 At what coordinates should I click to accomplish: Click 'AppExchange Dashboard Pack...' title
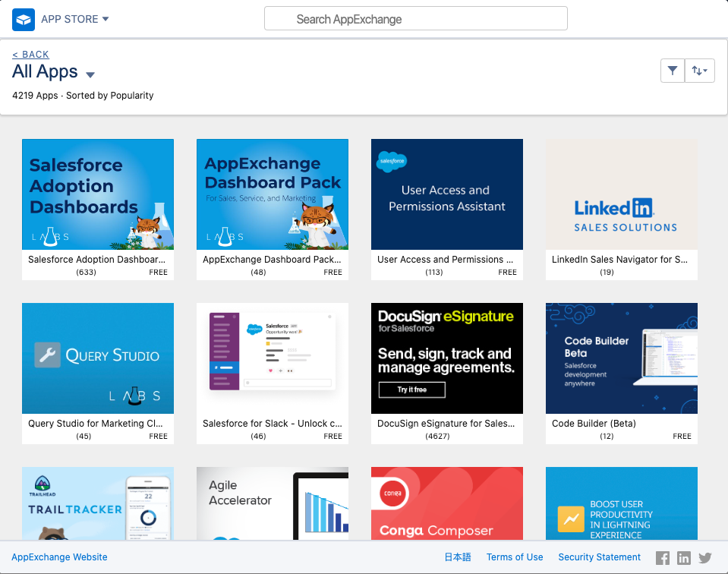(272, 260)
